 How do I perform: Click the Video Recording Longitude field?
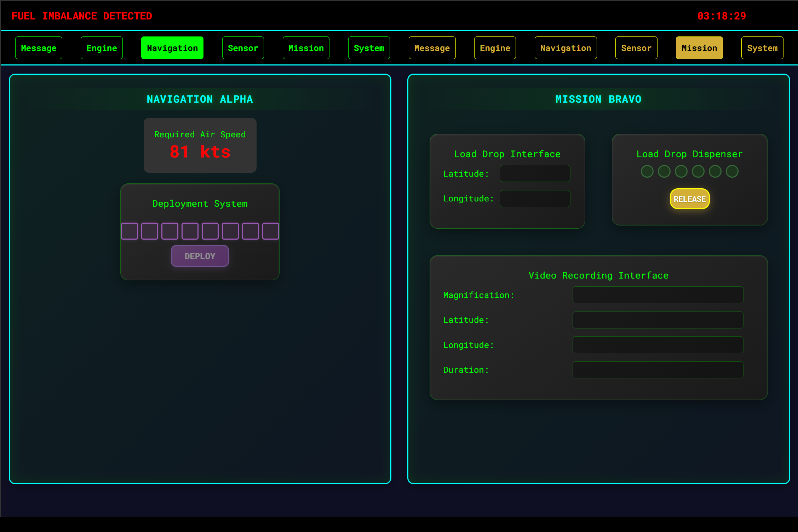[x=658, y=345]
